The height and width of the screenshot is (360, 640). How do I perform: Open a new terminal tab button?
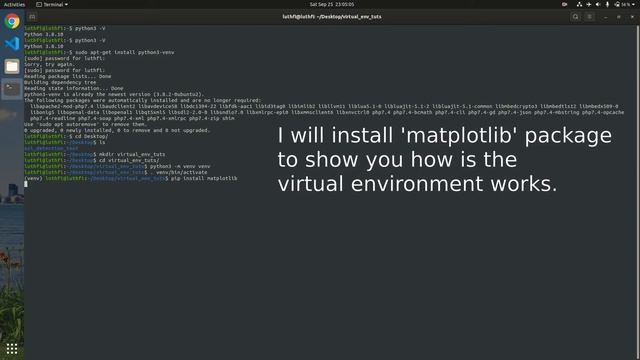[32, 17]
